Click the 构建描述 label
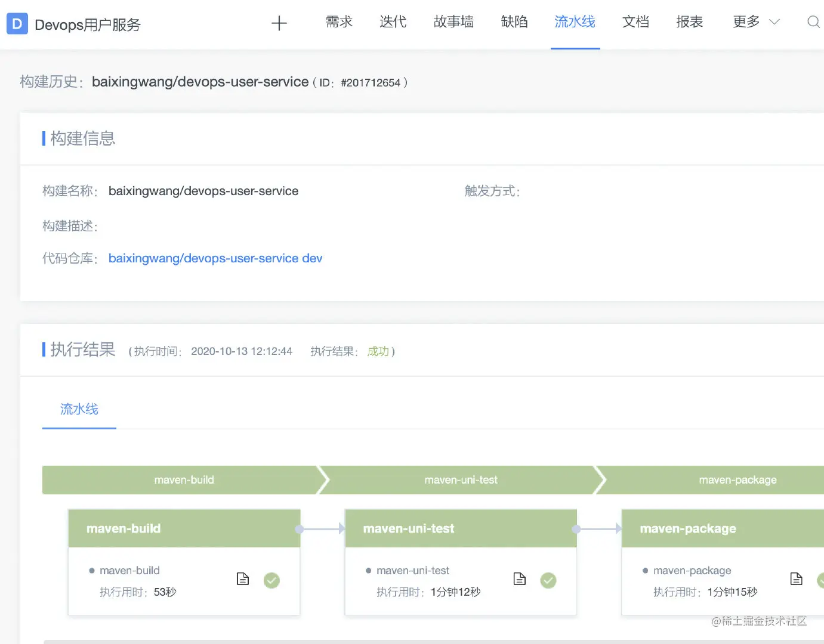Viewport: 824px width, 644px height. (x=70, y=226)
